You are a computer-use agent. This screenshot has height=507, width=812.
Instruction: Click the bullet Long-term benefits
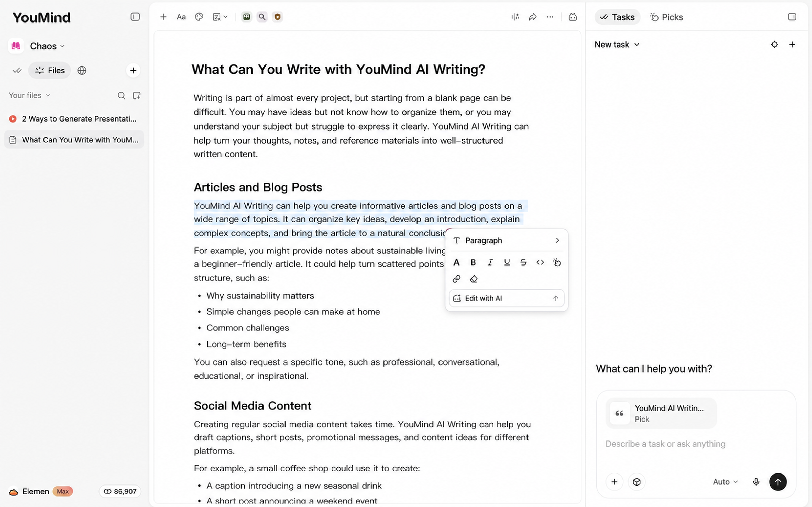(246, 344)
